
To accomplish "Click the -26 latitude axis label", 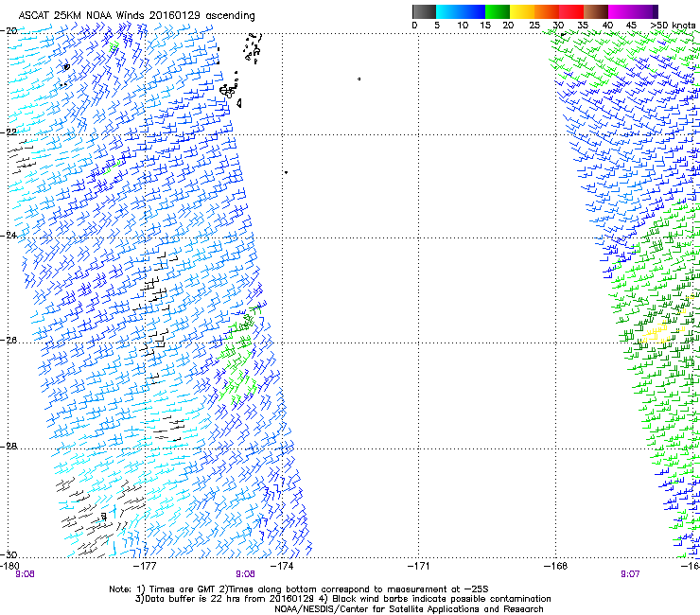I will click(x=9, y=341).
